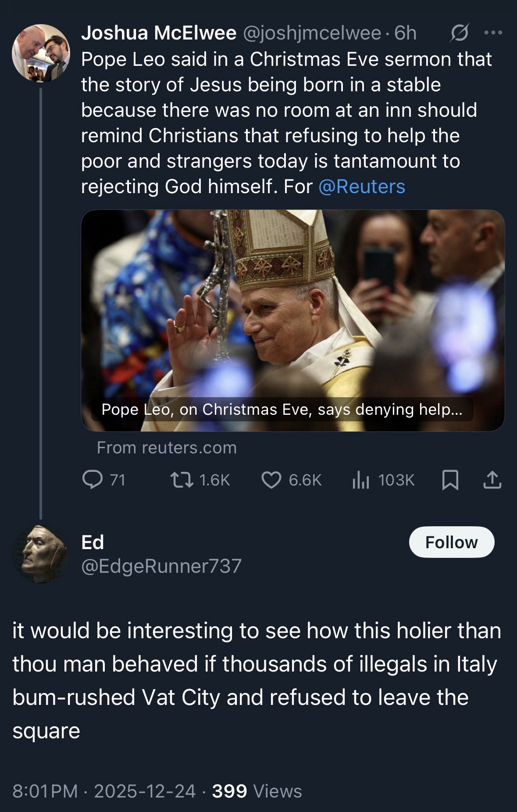
Task: Open the Reuters article preview image
Action: coord(292,307)
